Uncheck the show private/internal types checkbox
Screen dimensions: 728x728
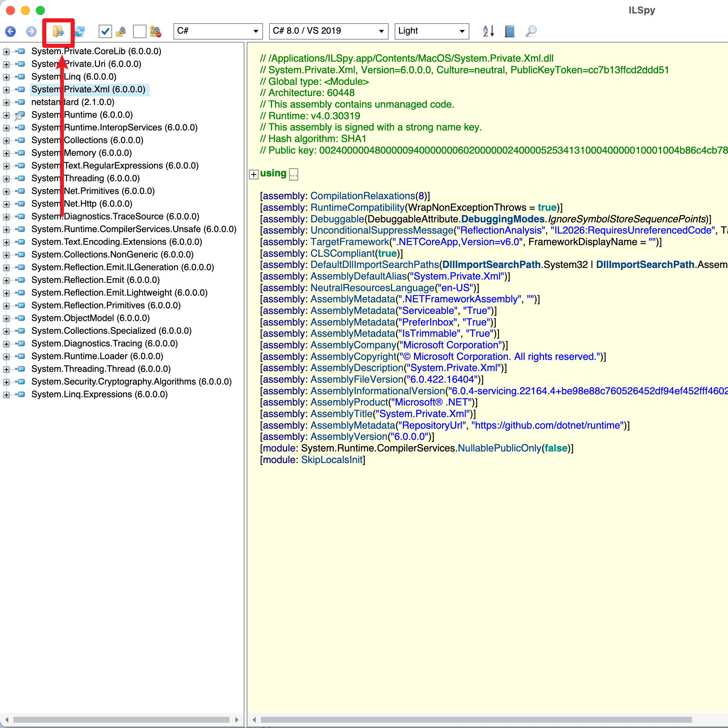[x=105, y=31]
